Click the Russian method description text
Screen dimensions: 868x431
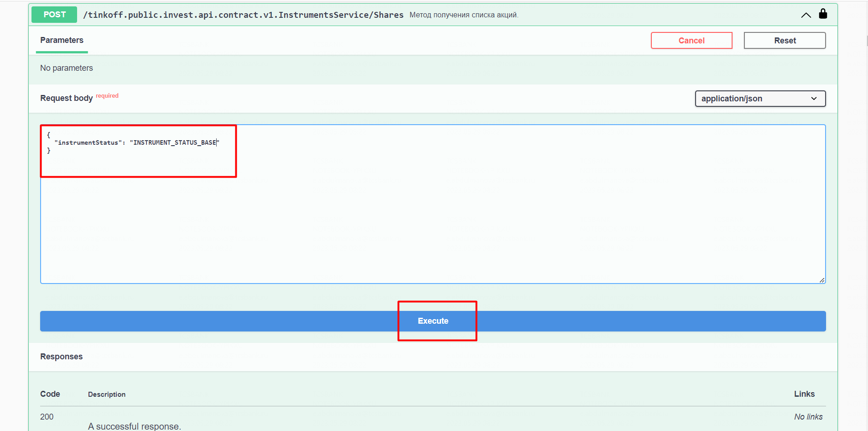(x=463, y=15)
